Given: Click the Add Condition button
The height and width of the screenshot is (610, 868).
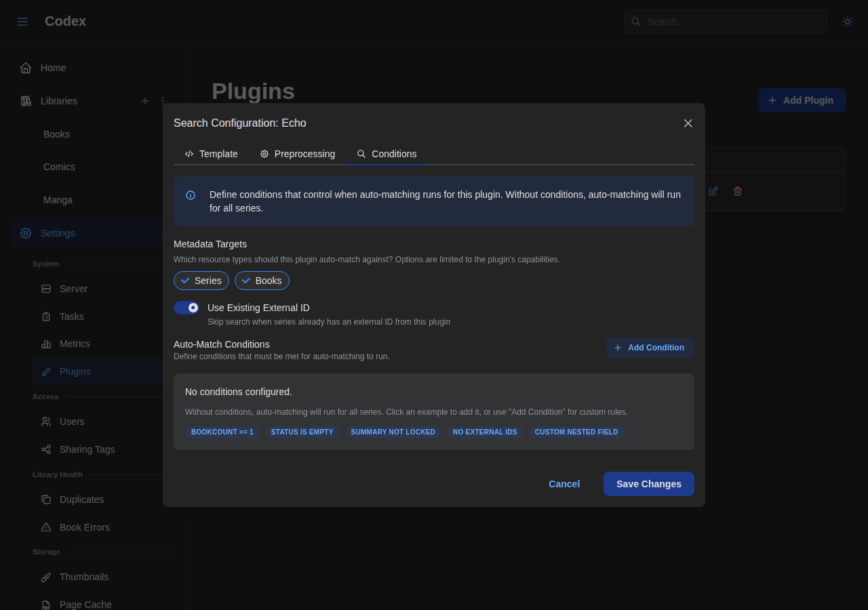Looking at the screenshot, I should click(649, 347).
